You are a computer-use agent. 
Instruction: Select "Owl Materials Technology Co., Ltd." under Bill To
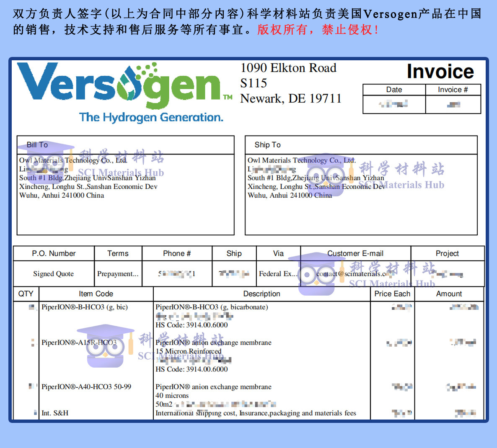(73, 160)
